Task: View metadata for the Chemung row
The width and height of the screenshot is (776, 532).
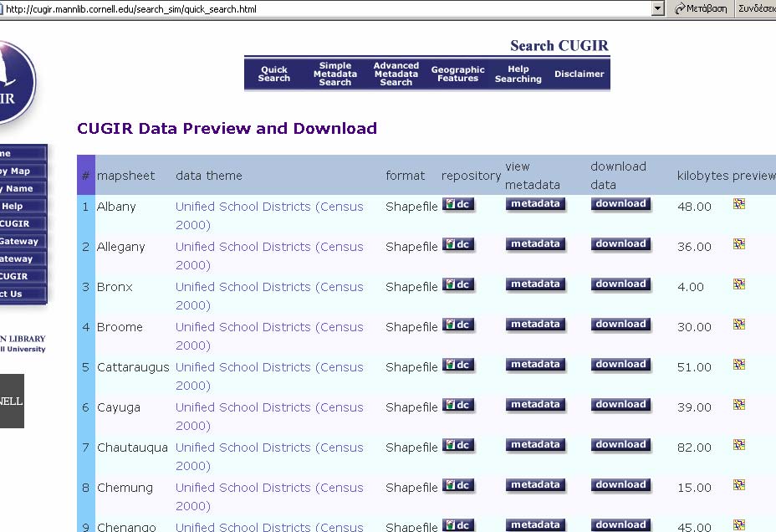Action: (x=535, y=484)
